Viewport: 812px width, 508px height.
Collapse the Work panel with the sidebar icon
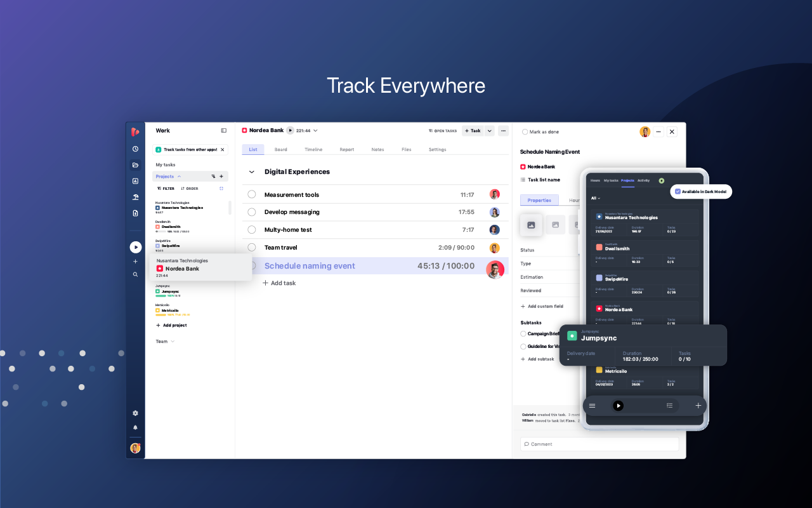click(224, 130)
